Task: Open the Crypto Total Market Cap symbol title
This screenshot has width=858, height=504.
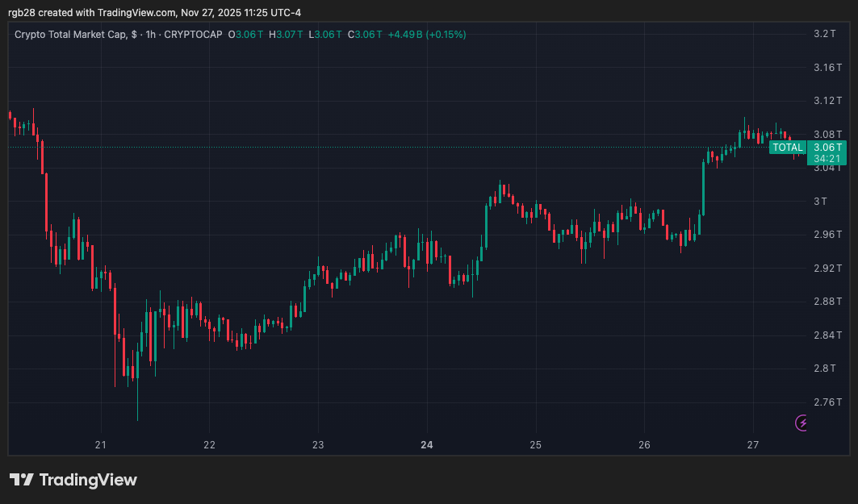Action: point(77,35)
